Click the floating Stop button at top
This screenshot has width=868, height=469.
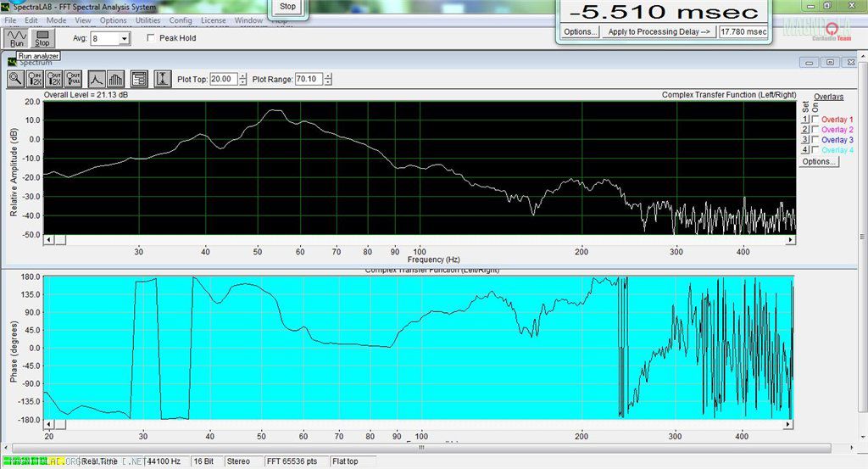pyautogui.click(x=287, y=7)
